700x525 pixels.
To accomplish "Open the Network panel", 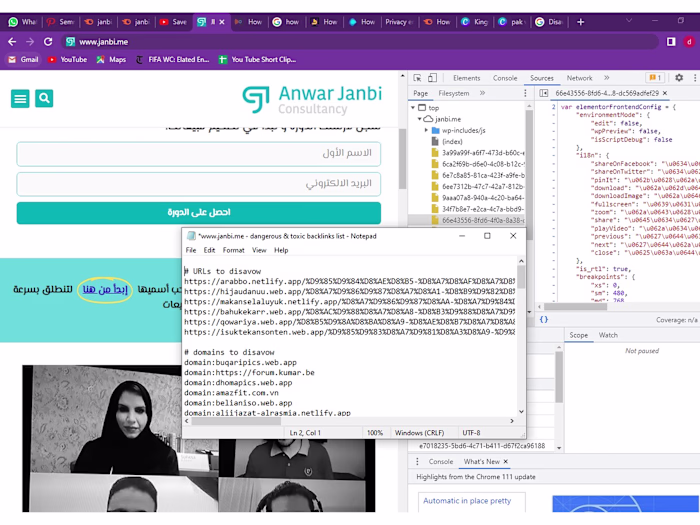I will [579, 78].
